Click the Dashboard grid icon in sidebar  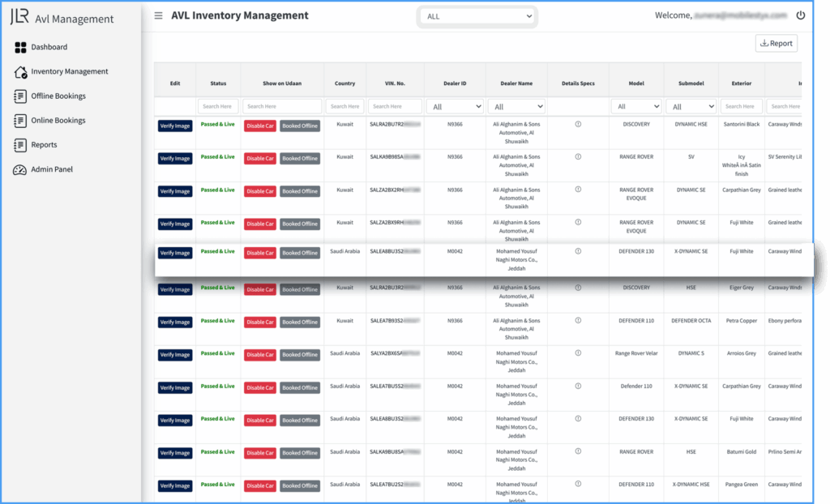[21, 47]
